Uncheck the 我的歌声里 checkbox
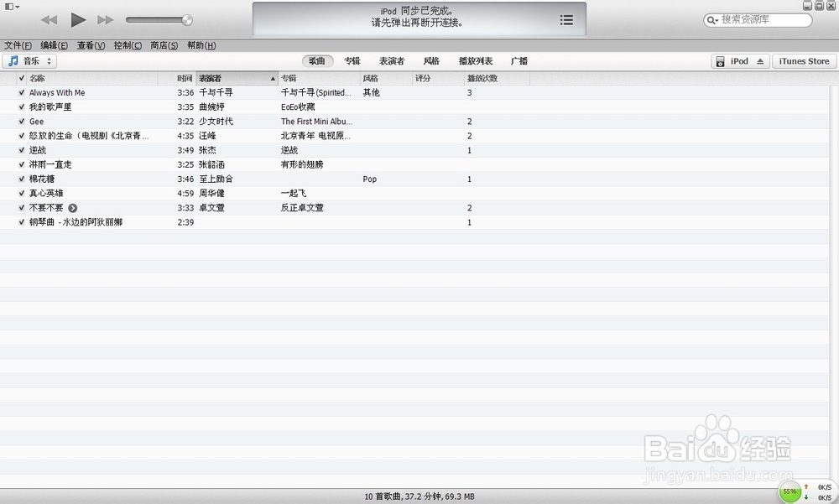Viewport: 839px width, 504px height. (x=22, y=107)
